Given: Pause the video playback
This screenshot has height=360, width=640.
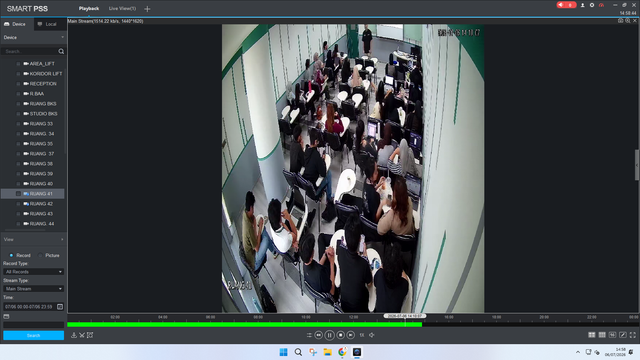Looking at the screenshot, I should pos(329,335).
